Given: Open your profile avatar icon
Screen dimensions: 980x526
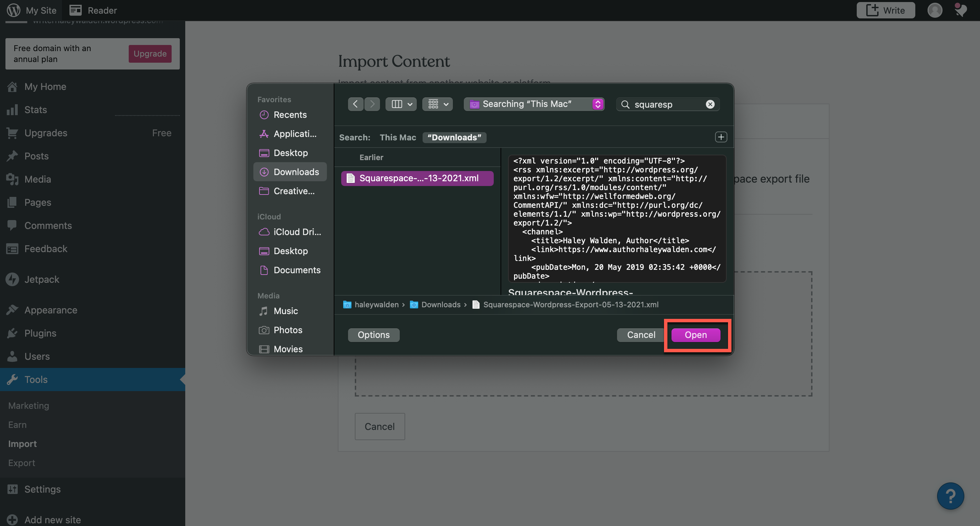Looking at the screenshot, I should tap(935, 10).
